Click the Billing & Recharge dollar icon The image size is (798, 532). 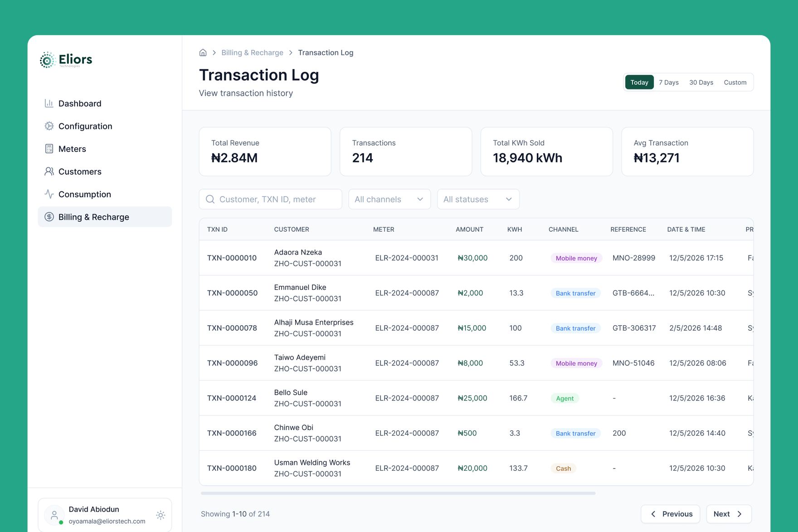point(49,217)
